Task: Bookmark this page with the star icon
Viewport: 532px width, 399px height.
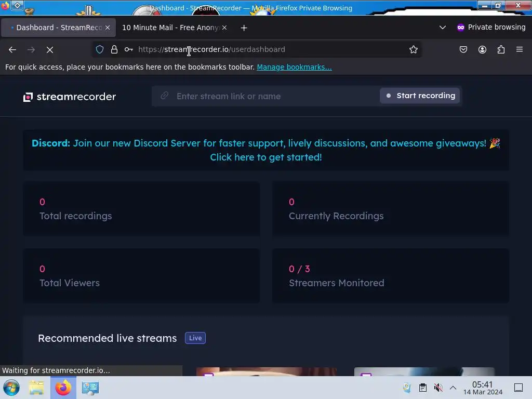Action: pyautogui.click(x=413, y=49)
